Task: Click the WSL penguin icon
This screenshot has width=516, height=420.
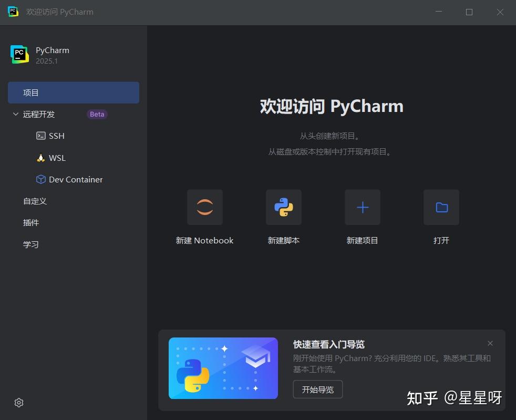Action: coord(40,158)
